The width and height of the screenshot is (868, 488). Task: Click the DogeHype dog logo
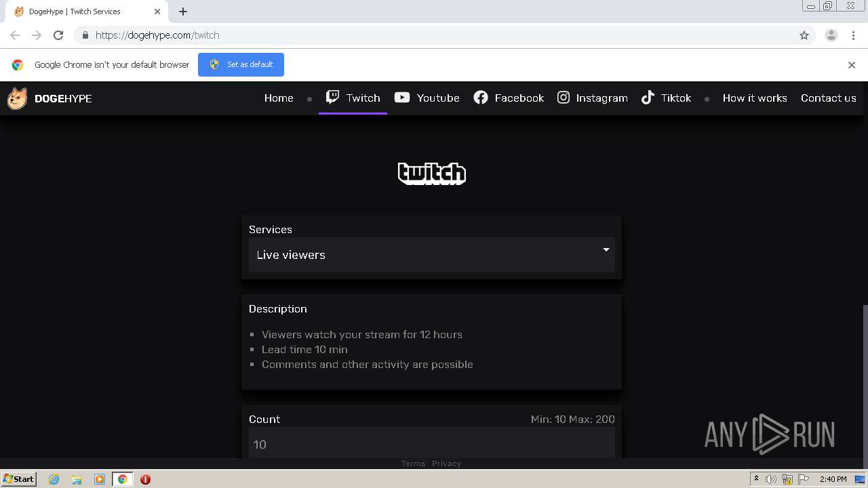pyautogui.click(x=17, y=99)
